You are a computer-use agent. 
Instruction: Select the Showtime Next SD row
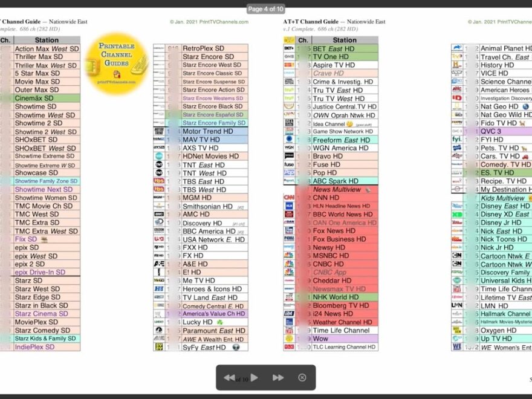40,189
